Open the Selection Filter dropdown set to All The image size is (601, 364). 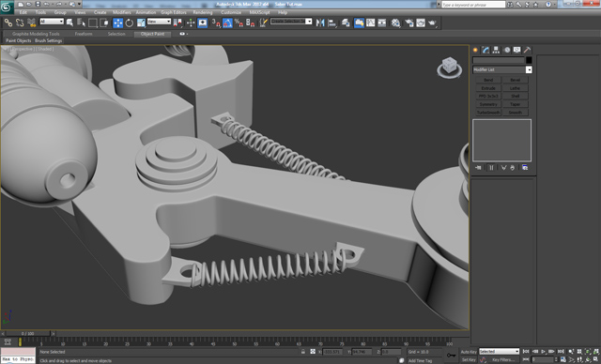point(52,22)
